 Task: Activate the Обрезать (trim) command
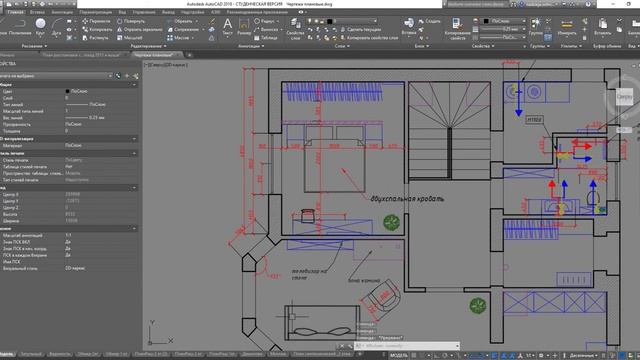180,21
